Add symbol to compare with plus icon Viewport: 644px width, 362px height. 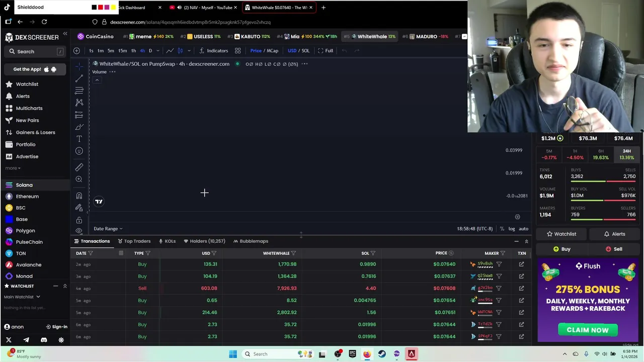click(x=76, y=50)
